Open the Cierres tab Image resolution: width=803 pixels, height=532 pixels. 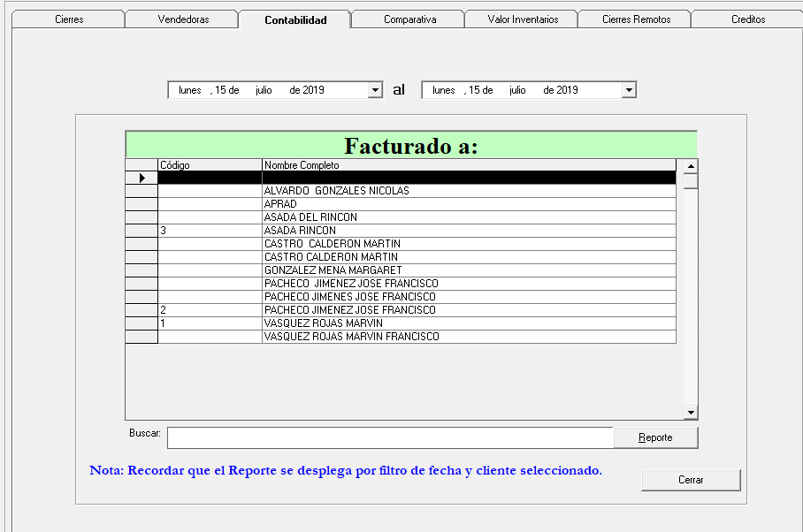[69, 19]
